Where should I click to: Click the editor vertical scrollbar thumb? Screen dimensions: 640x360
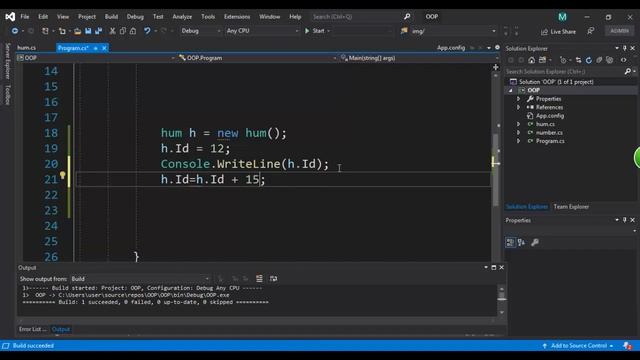[496, 169]
